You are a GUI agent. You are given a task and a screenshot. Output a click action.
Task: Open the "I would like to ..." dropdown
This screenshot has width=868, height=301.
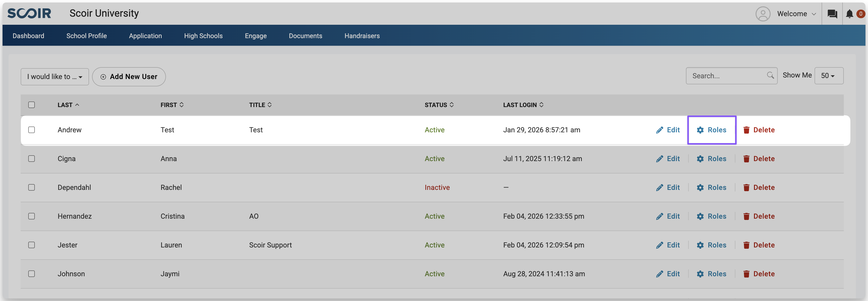coord(54,77)
